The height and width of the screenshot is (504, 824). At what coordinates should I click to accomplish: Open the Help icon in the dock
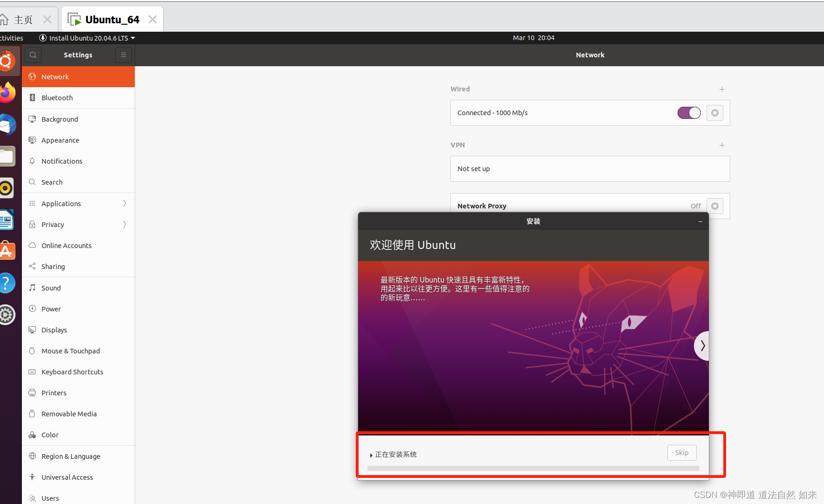pos(7,283)
